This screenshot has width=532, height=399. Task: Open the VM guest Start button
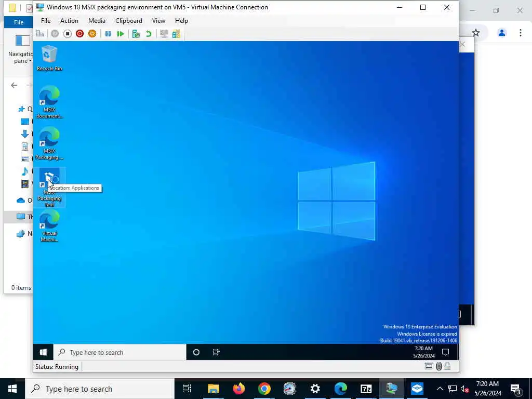[x=43, y=352]
